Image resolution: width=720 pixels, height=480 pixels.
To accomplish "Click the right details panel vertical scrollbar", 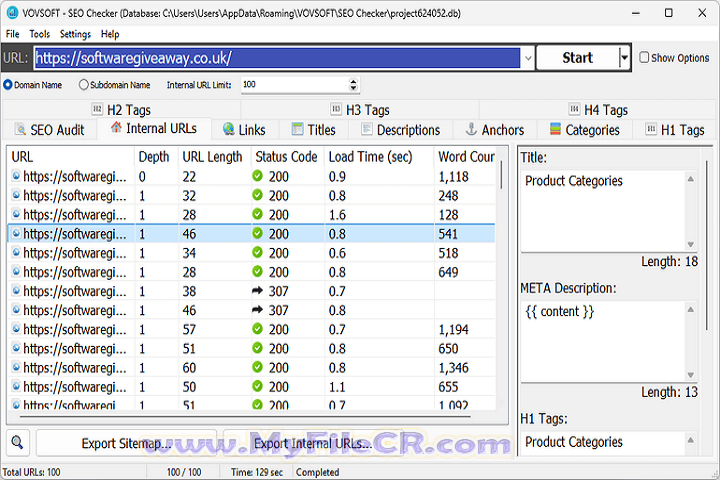I will 708,246.
